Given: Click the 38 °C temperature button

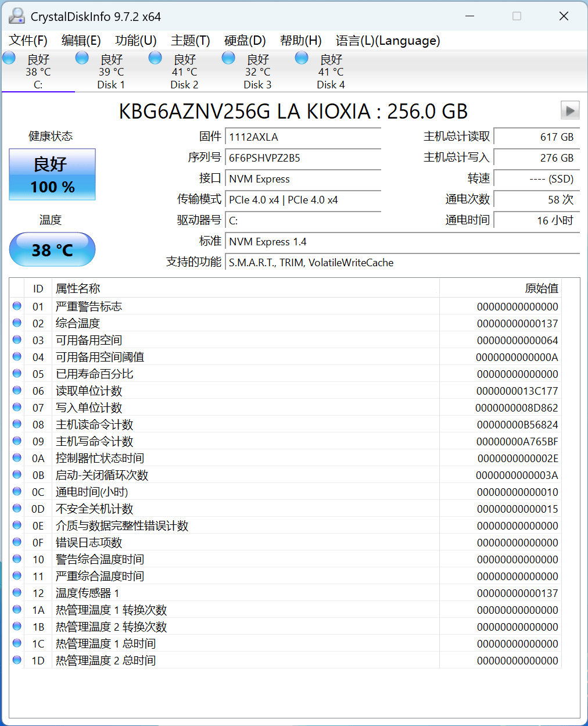Looking at the screenshot, I should point(52,249).
